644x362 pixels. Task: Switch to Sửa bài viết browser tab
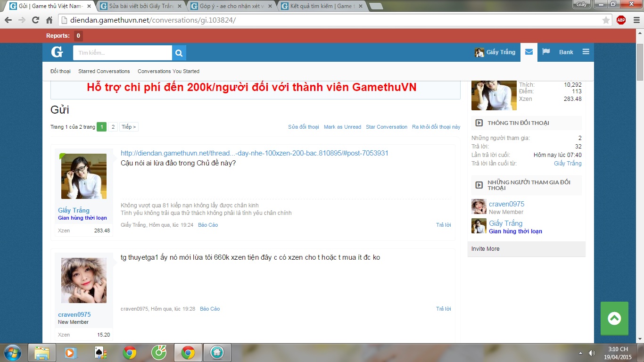click(141, 6)
